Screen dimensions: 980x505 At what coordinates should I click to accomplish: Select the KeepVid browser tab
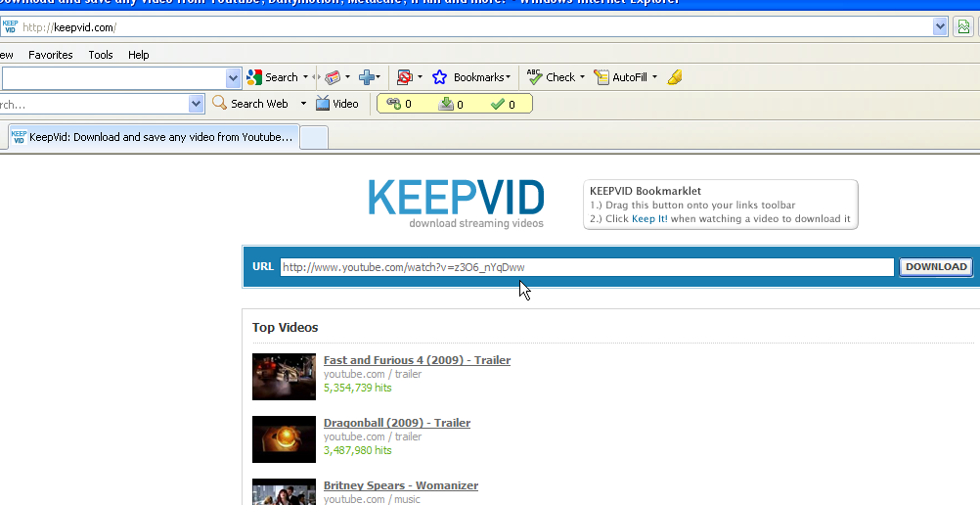pyautogui.click(x=152, y=137)
